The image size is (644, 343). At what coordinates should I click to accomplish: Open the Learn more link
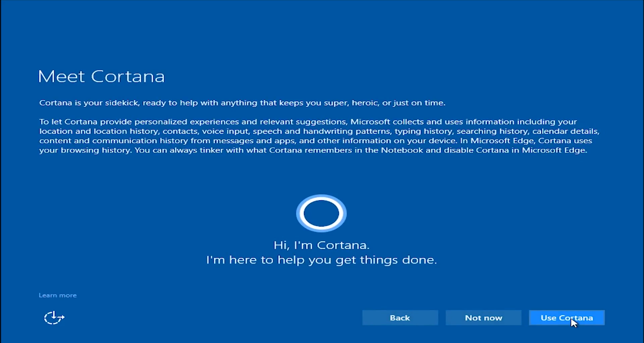point(58,295)
